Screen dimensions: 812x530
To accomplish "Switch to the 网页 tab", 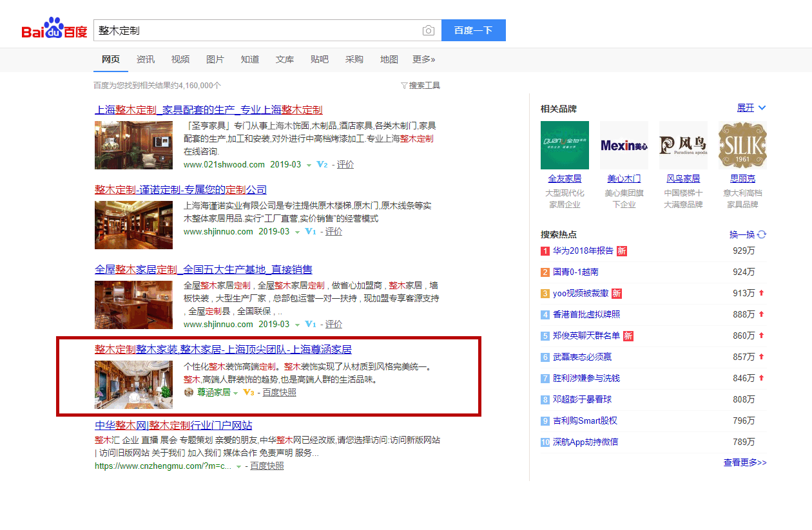I will [111, 59].
